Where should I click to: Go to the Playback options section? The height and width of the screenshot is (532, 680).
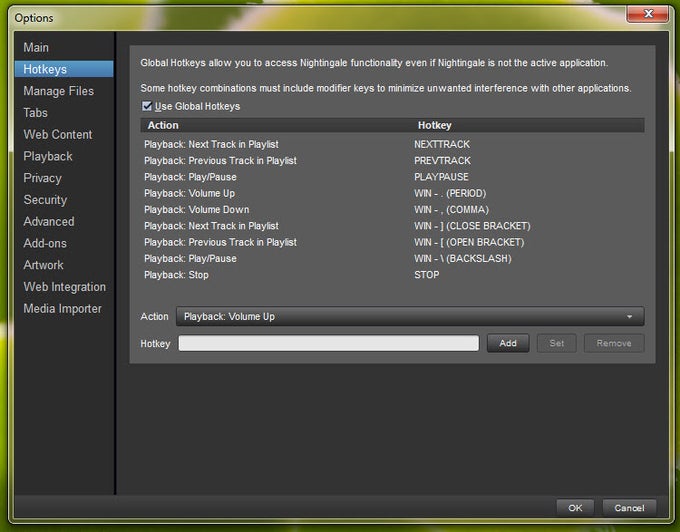pos(64,156)
